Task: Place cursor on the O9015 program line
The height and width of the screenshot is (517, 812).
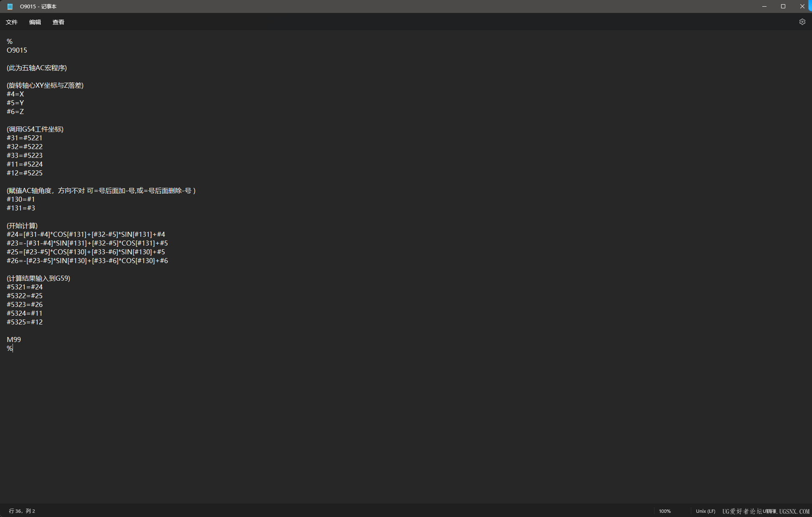Action: tap(17, 50)
